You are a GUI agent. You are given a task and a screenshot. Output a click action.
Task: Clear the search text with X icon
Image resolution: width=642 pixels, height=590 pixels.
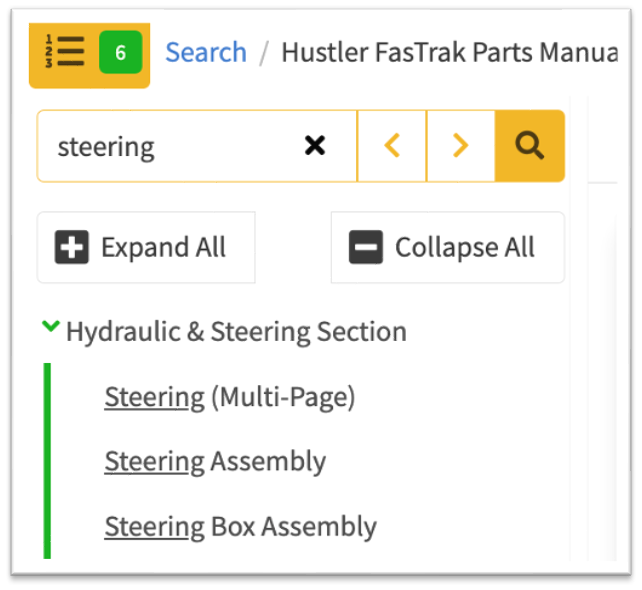[x=315, y=146]
